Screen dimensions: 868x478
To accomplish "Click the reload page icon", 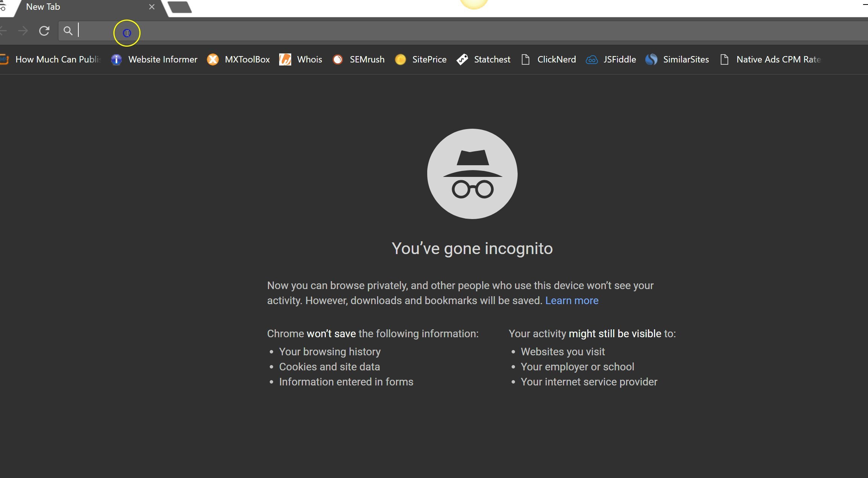I will click(44, 31).
